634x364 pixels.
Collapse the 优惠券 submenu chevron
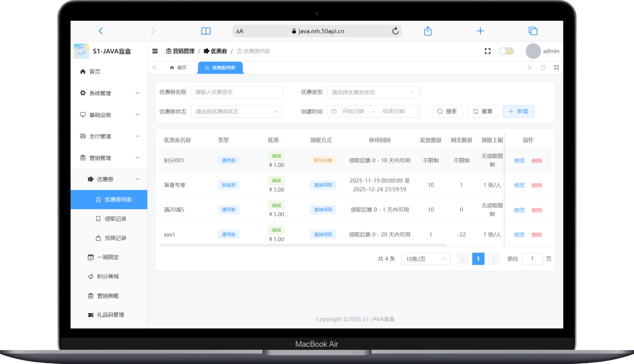coord(137,179)
